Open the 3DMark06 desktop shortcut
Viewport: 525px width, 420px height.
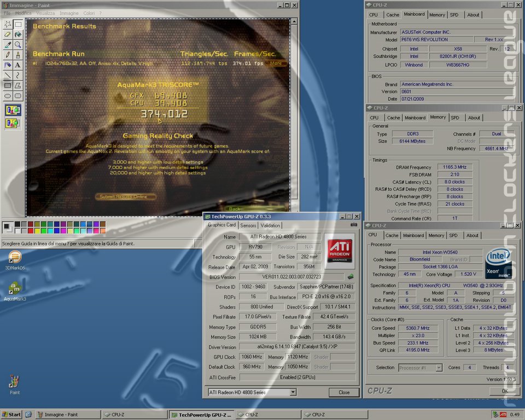pyautogui.click(x=15, y=260)
